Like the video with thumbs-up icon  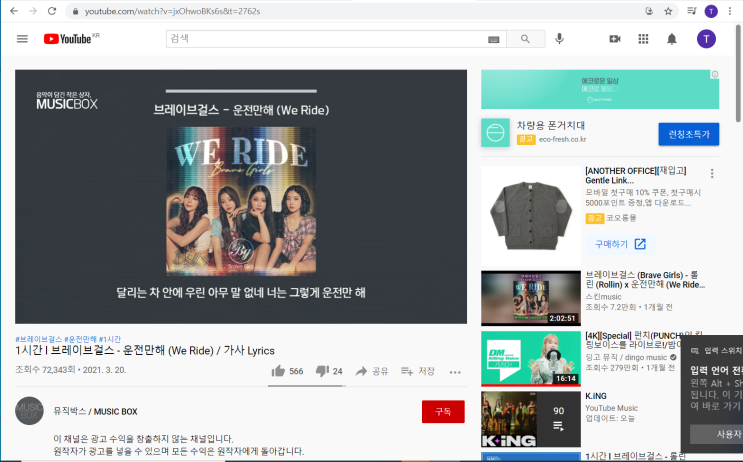tap(278, 371)
